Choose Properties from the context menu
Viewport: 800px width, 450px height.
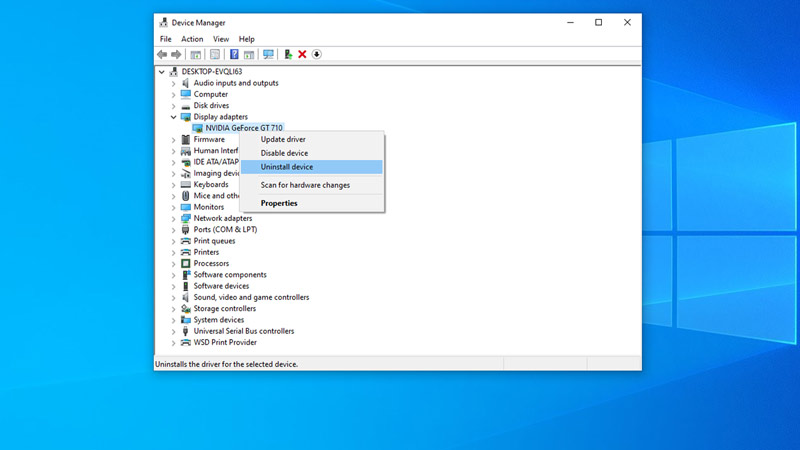pyautogui.click(x=312, y=203)
